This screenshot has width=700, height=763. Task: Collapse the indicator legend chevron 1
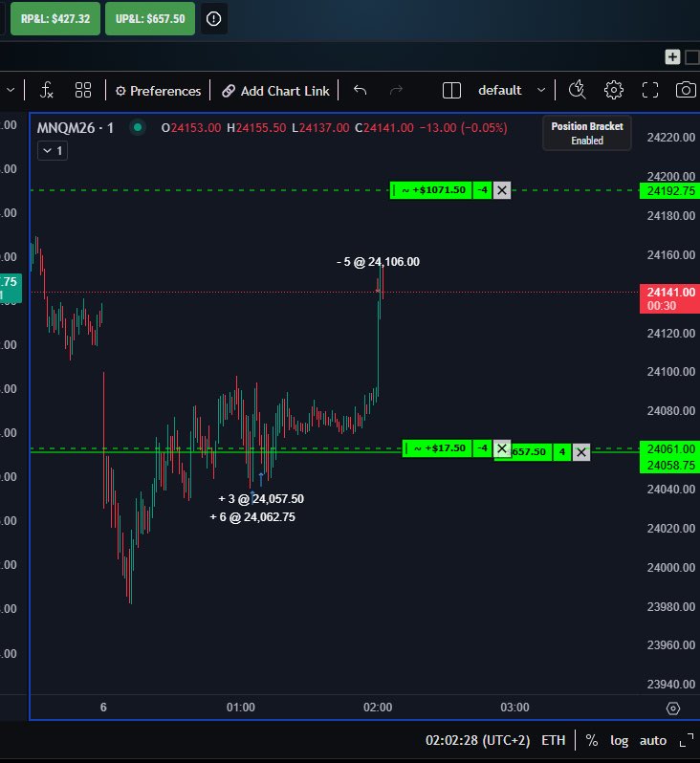[53, 151]
